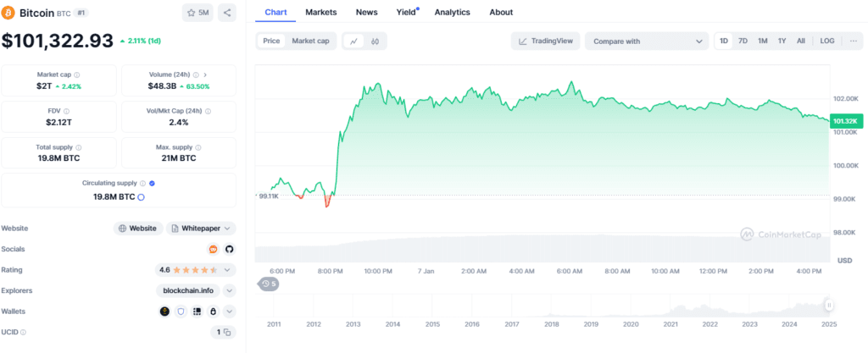Screen dimensions: 868x353
Task: Expand the Wallets chevron
Action: click(230, 312)
